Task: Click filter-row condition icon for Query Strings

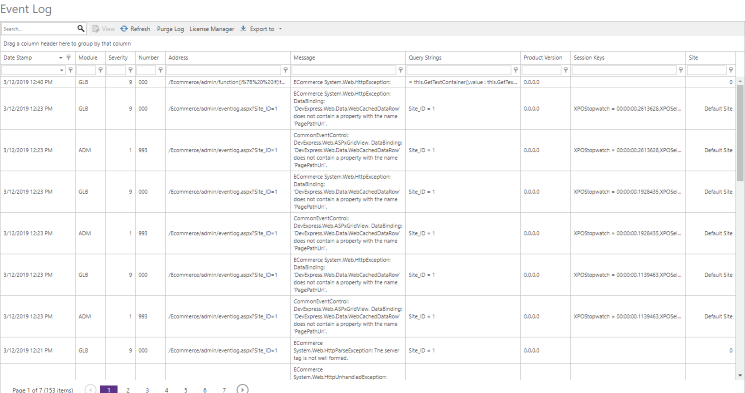Action: [x=515, y=70]
